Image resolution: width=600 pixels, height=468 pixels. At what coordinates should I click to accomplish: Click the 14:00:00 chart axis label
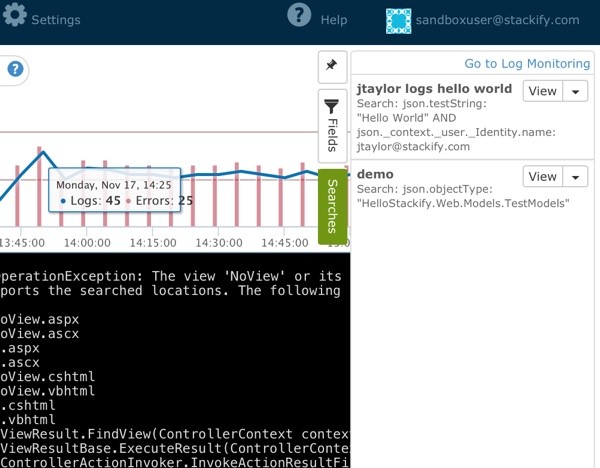pos(87,243)
